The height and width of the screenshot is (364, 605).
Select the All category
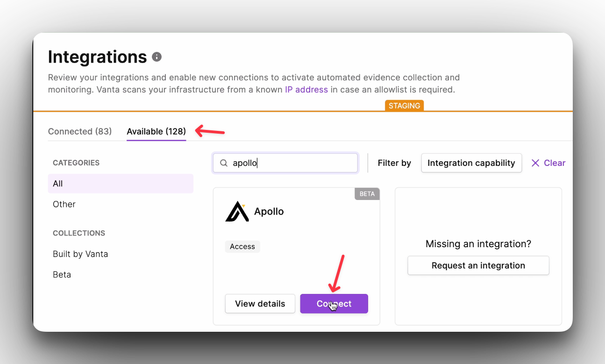tap(121, 184)
